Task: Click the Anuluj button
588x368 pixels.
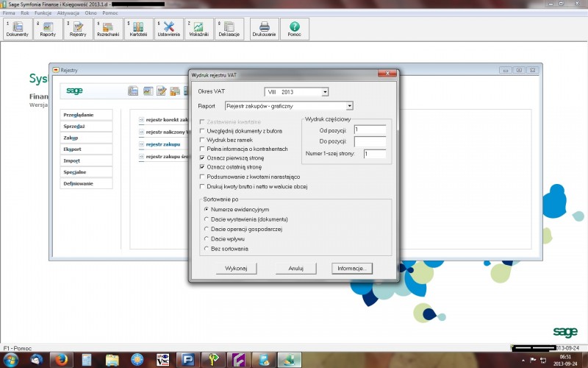Action: tap(296, 269)
